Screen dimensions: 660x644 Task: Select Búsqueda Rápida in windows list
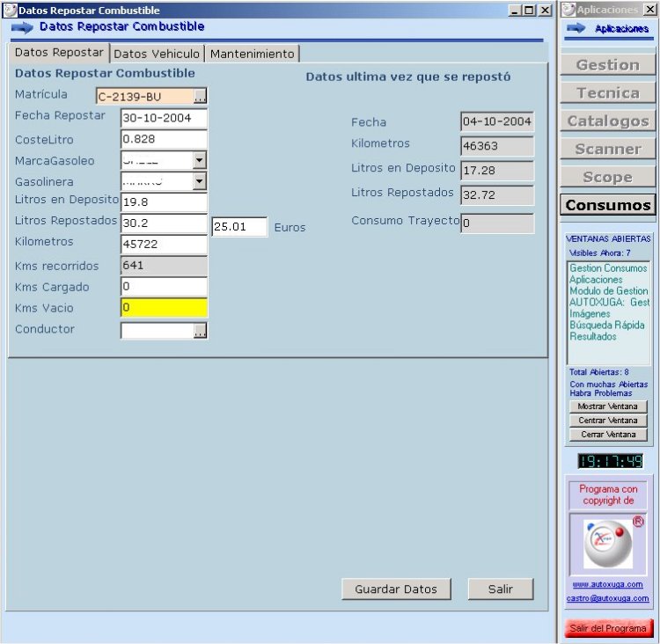607,325
